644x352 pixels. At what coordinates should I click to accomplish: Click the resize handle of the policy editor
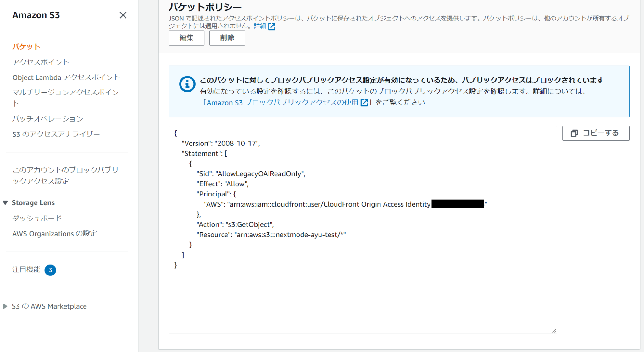tap(554, 330)
